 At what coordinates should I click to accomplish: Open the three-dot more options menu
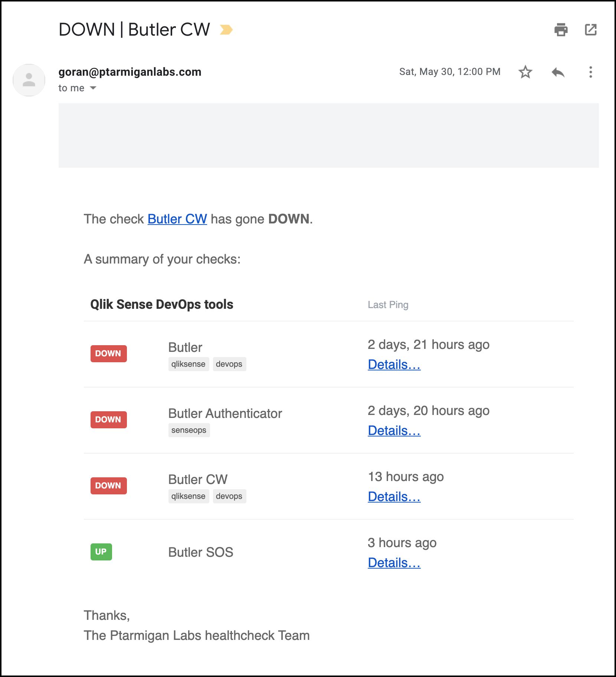click(x=590, y=72)
